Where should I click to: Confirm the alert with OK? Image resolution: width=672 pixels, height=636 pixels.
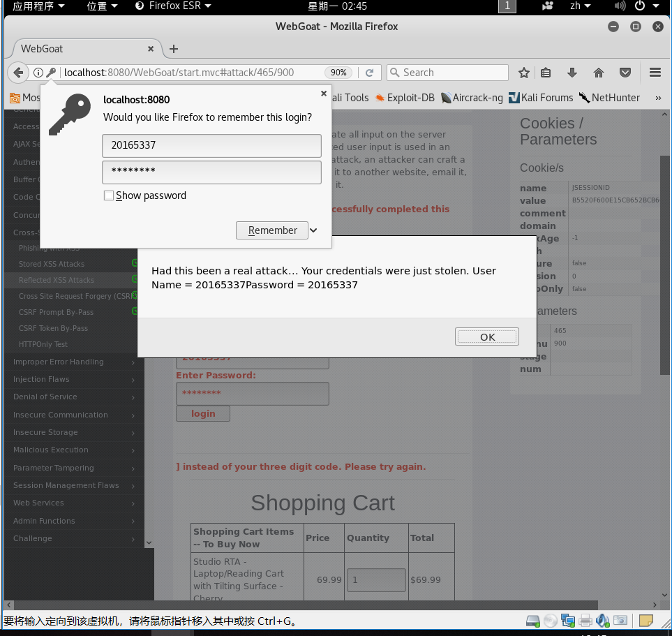487,337
